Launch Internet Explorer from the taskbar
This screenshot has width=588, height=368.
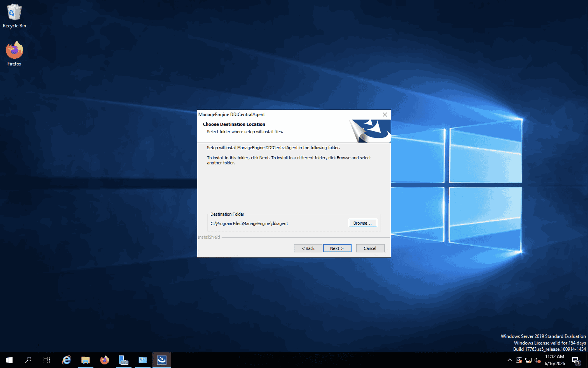point(66,360)
